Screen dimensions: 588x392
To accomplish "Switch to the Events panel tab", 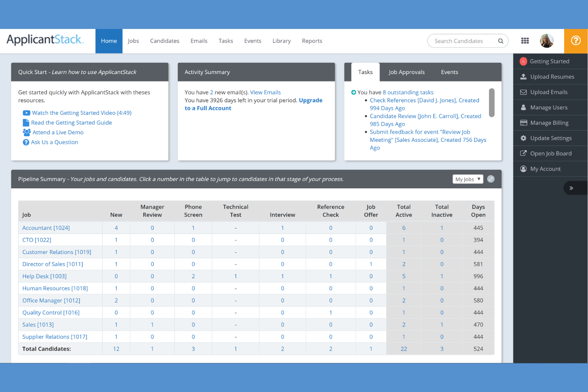I will pos(449,72).
